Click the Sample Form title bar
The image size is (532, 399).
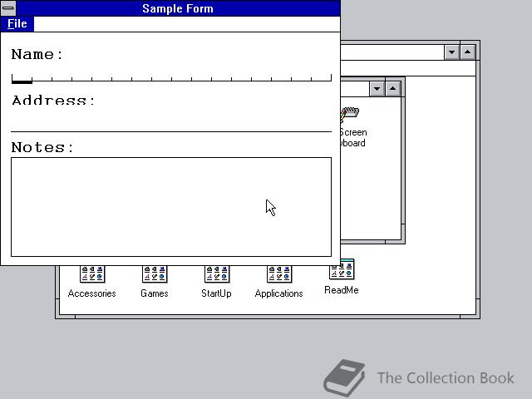(178, 8)
